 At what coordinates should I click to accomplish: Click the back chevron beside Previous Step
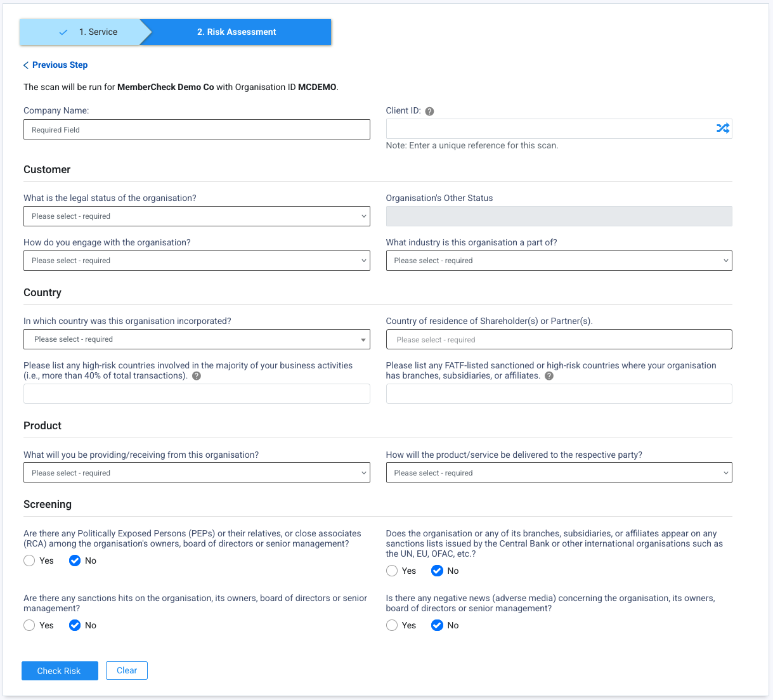coord(26,65)
